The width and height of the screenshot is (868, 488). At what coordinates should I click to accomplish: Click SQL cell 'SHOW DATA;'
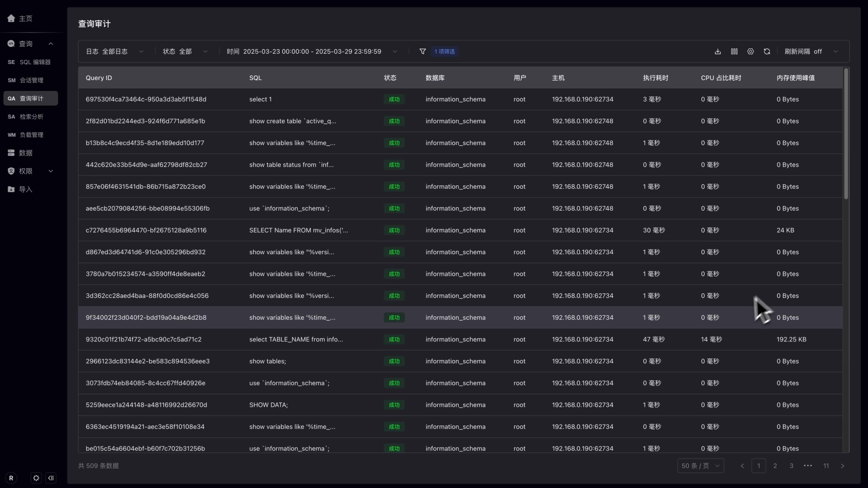tap(269, 405)
